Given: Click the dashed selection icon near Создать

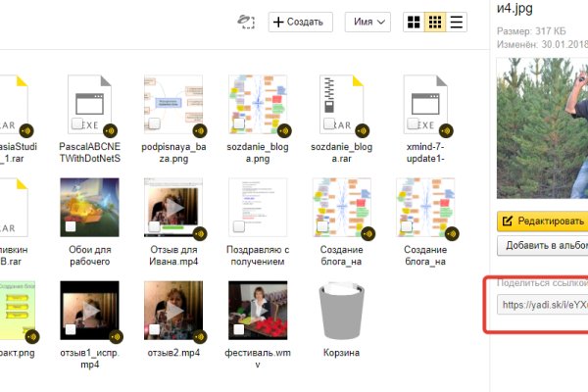Looking at the screenshot, I should point(246,22).
